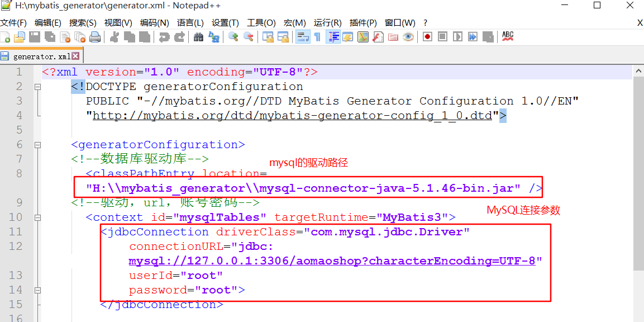Click the Save file floppy icon

[35, 37]
